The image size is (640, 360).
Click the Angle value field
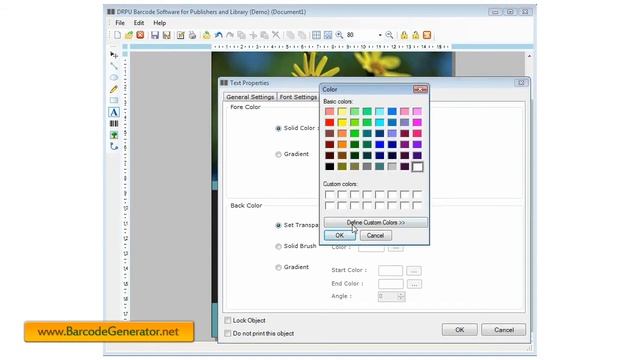[x=388, y=296]
